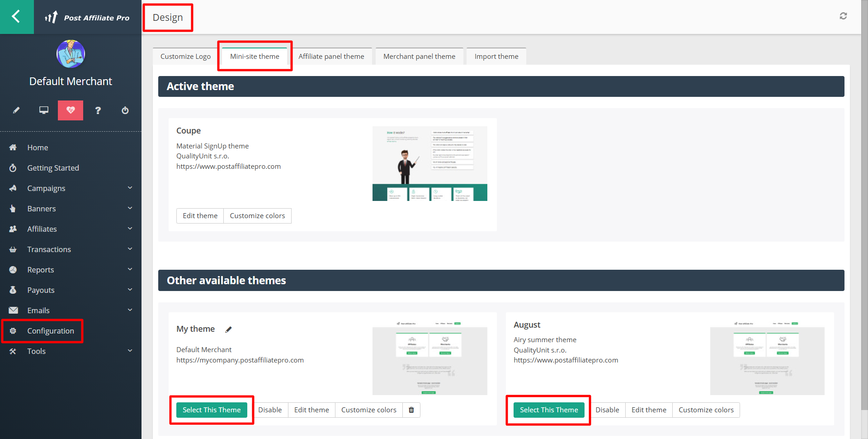
Task: Select This Theme for August
Action: click(x=549, y=410)
